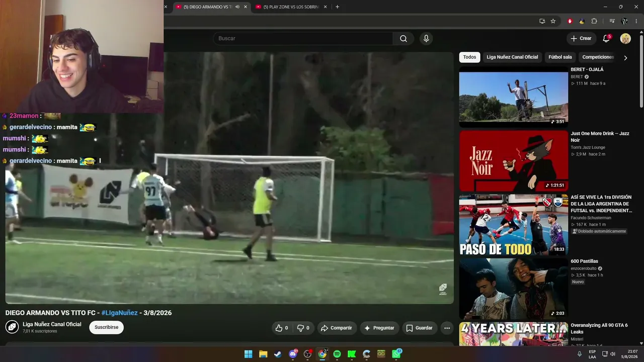Dislike the video with thumbs down
Screen dimensions: 644x362
click(303, 328)
